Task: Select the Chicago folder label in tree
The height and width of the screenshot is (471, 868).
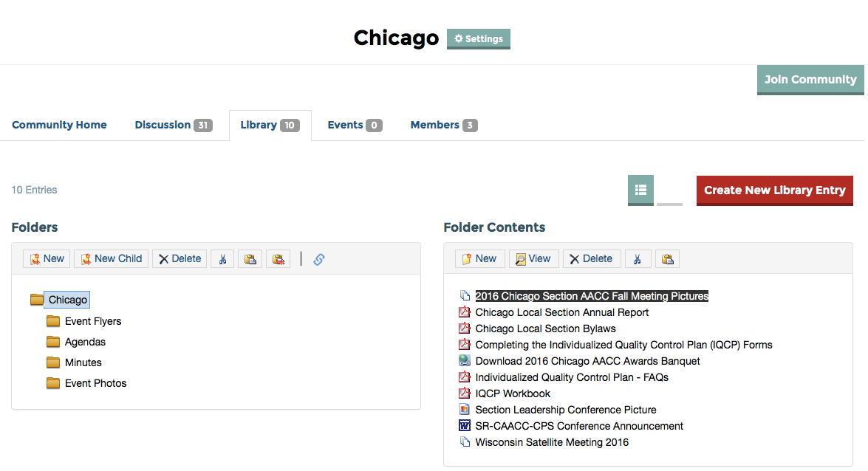Action: (x=67, y=300)
